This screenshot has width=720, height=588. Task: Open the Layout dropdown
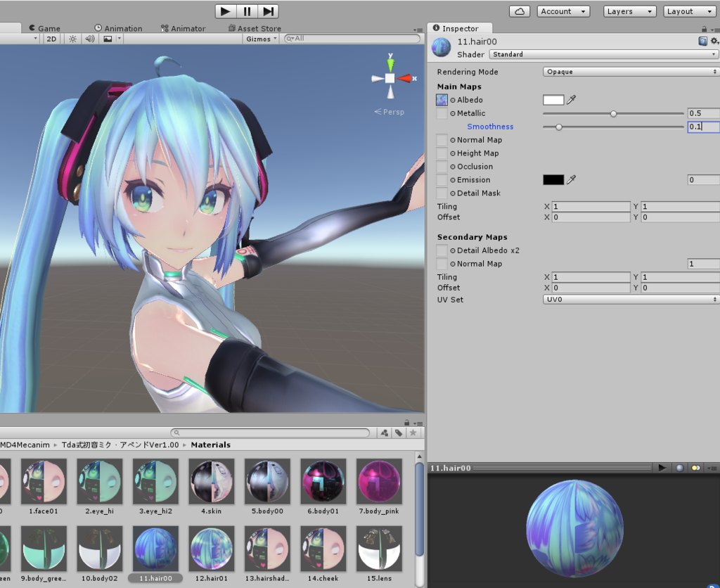pos(689,11)
